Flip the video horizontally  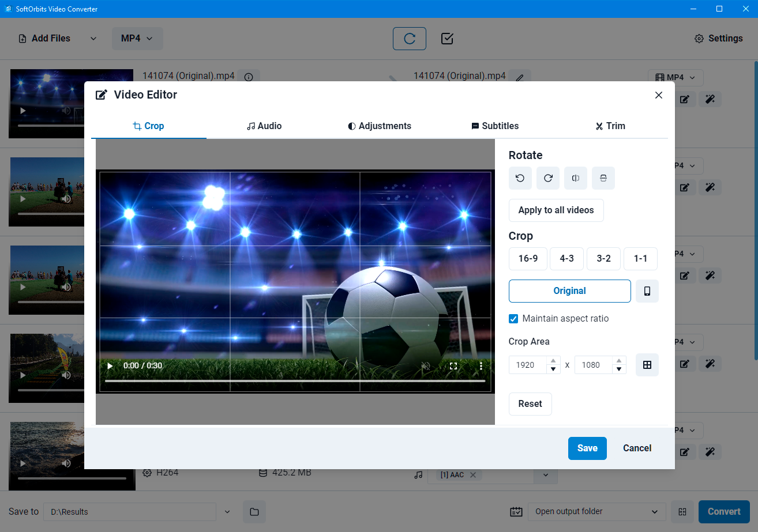click(x=575, y=178)
